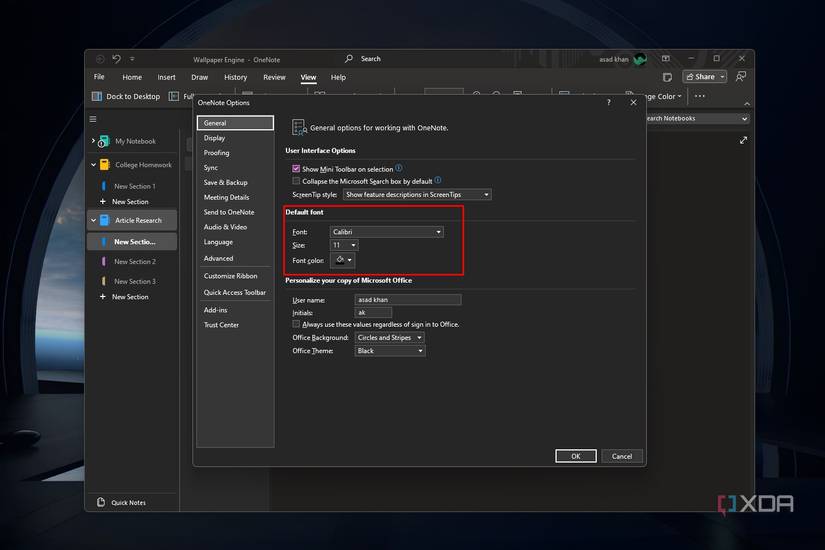The height and width of the screenshot is (550, 825).
Task: Enable Collapse the Microsoft Search box
Action: 296,181
